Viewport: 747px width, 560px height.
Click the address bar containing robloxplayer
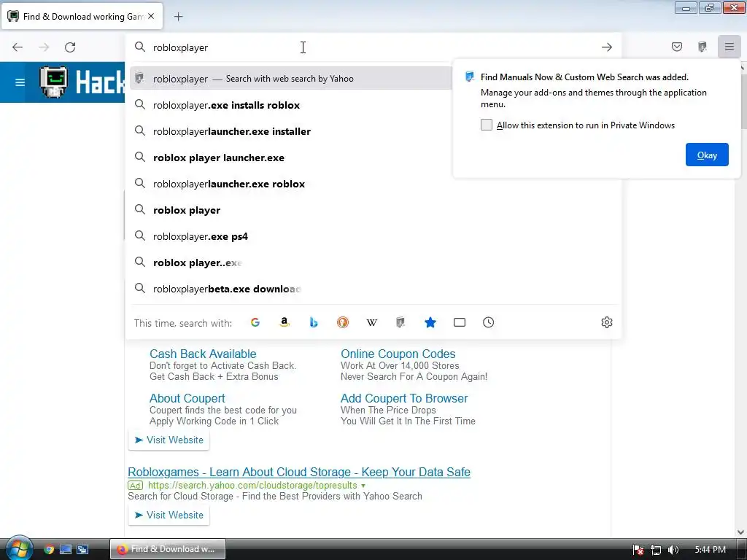371,47
